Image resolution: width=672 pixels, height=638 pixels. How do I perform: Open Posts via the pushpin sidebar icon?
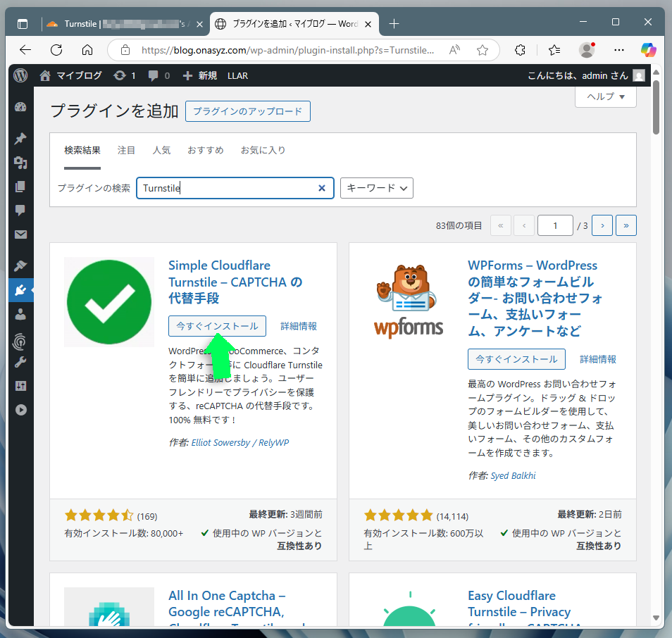20,139
